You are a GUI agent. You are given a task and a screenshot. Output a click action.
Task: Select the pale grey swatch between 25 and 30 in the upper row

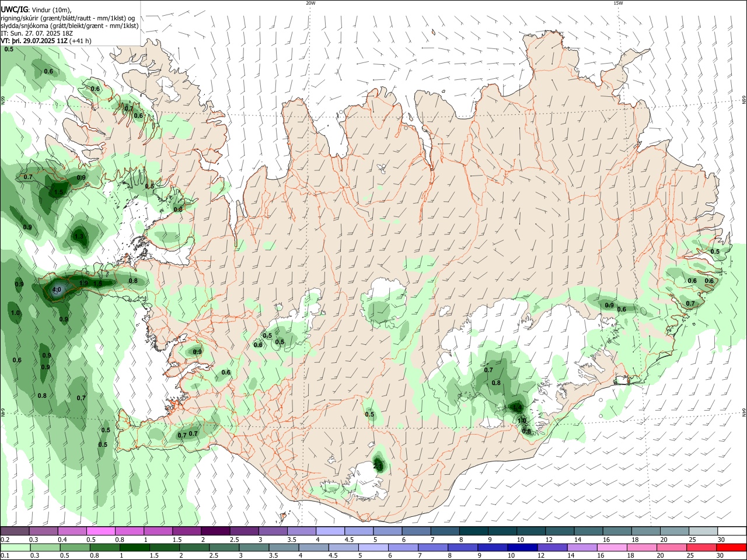click(x=703, y=531)
